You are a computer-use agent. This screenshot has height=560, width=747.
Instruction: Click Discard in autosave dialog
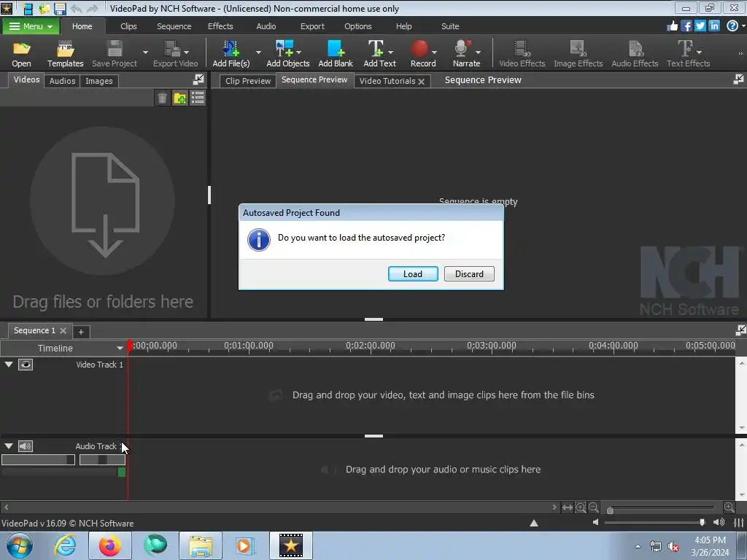click(x=469, y=274)
